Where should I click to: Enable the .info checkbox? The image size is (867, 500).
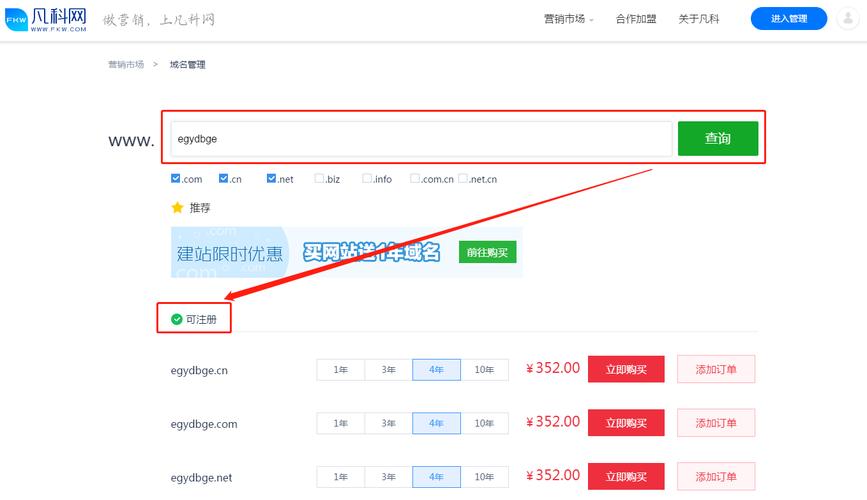point(367,178)
